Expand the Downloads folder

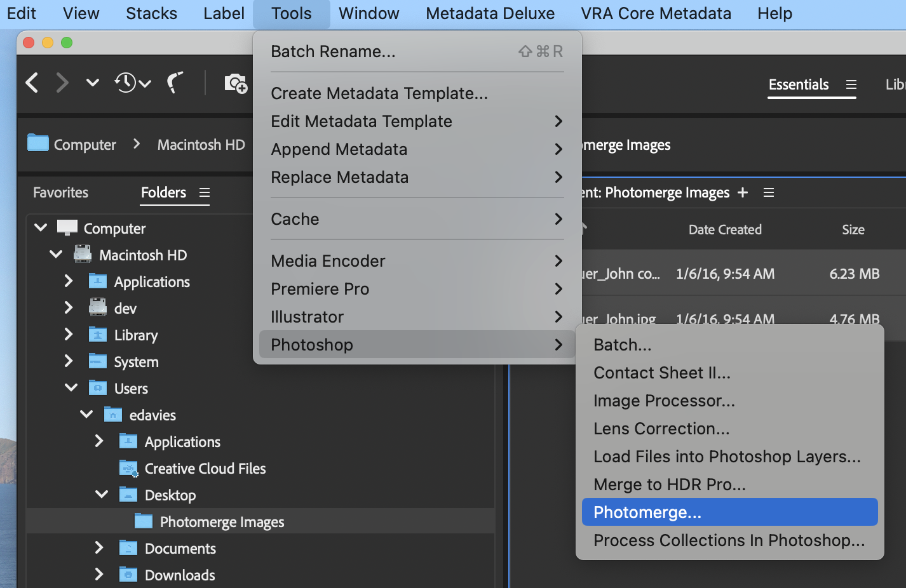(99, 574)
